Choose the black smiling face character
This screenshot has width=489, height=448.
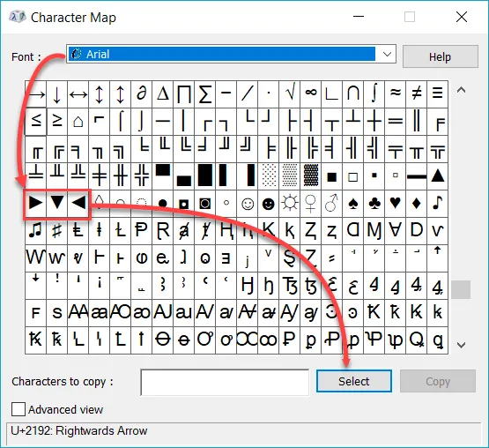click(268, 204)
